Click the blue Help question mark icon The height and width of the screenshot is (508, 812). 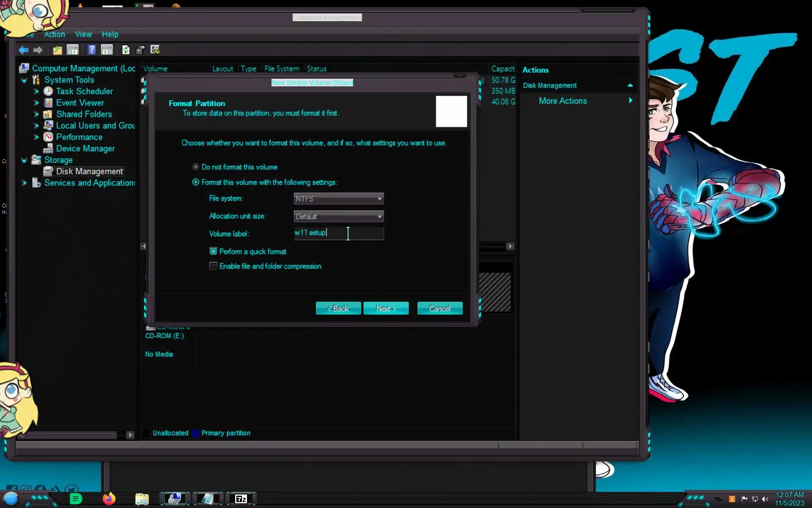91,50
